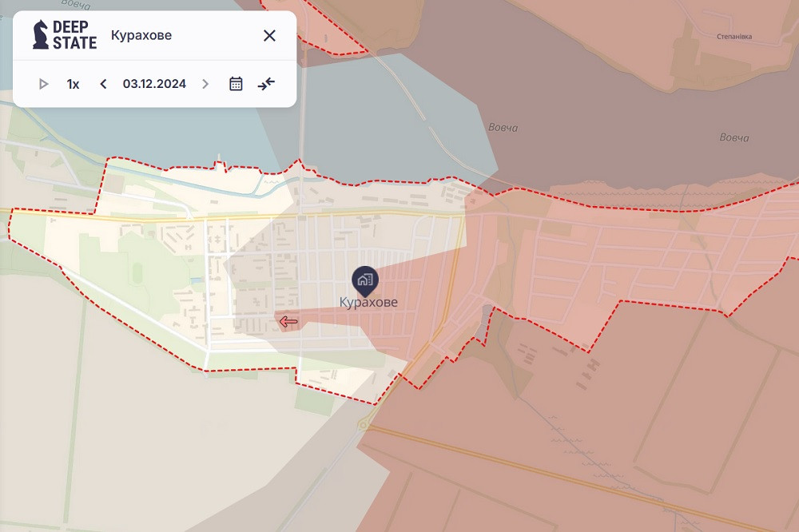Click the collapse arrows icon
The image size is (799, 532).
point(266,84)
